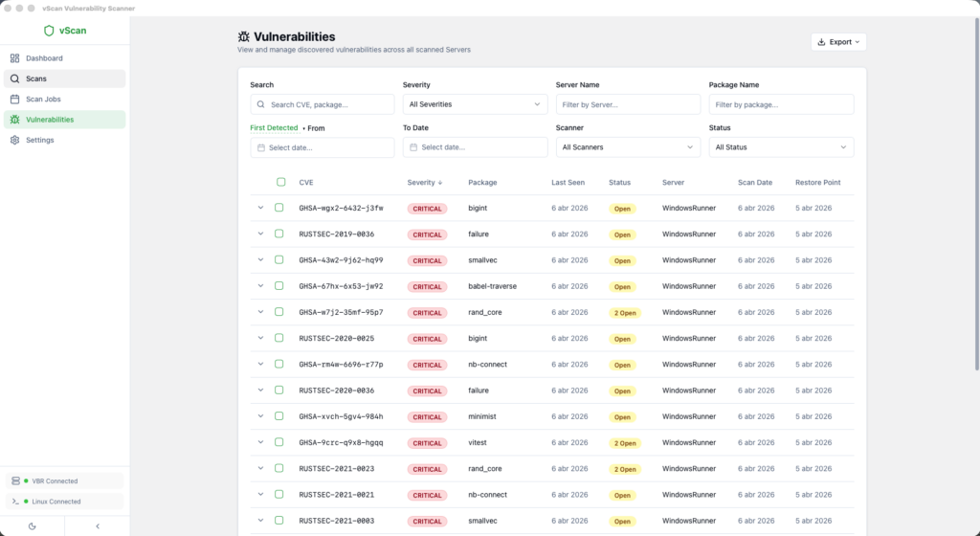
Task: Click the First Detected date filter link
Action: pos(274,128)
